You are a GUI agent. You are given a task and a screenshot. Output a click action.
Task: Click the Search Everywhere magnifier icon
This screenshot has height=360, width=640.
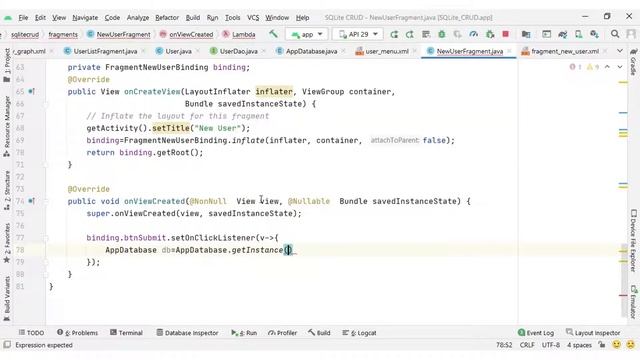click(615, 34)
